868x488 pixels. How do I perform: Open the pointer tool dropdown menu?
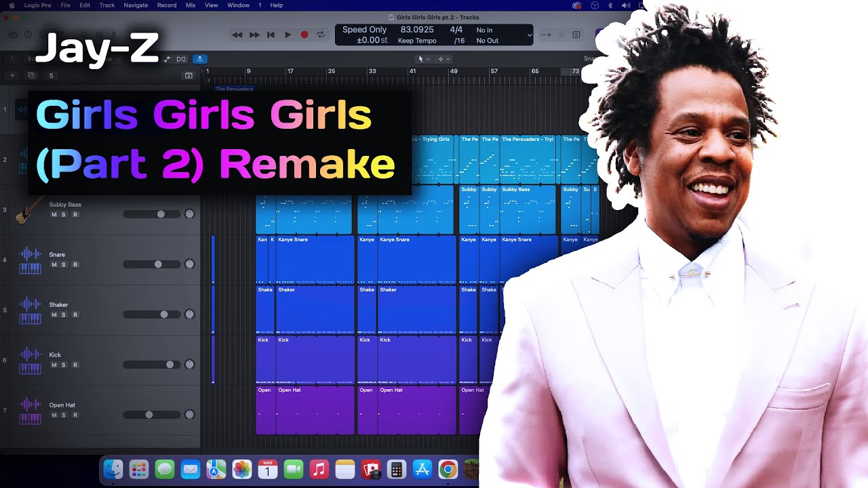[x=424, y=59]
